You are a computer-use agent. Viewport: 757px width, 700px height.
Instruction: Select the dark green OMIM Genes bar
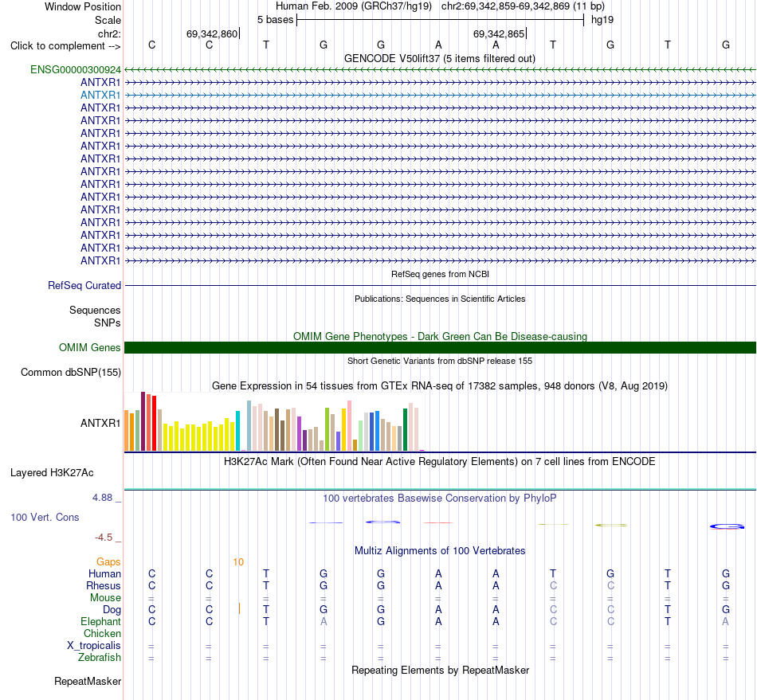pos(441,348)
